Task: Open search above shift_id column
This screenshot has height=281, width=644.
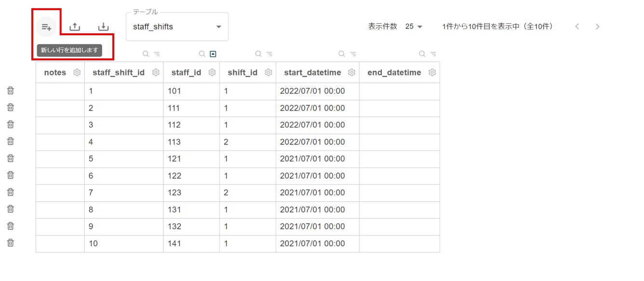Action: pyautogui.click(x=258, y=54)
